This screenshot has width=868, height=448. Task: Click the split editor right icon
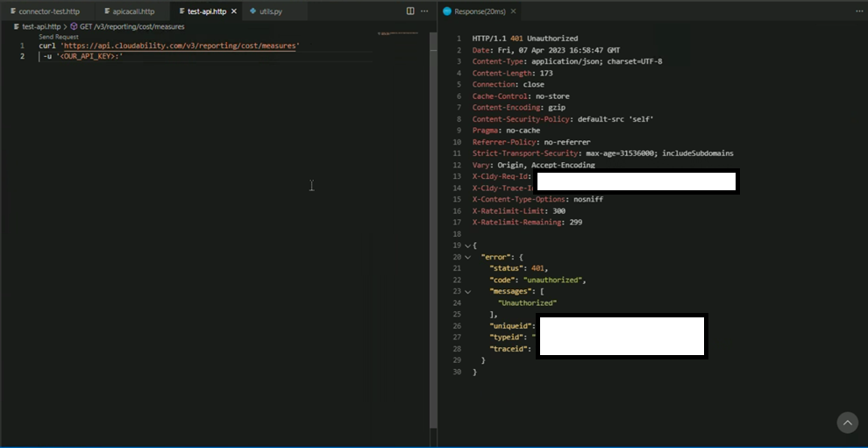(x=410, y=11)
